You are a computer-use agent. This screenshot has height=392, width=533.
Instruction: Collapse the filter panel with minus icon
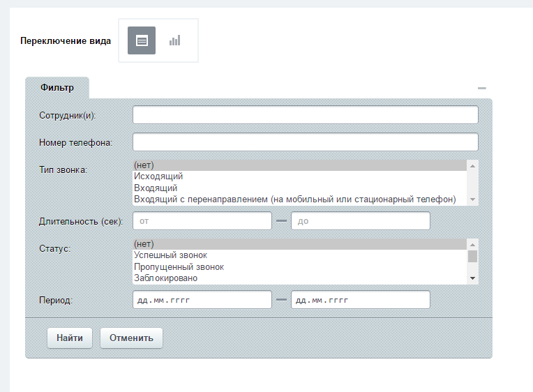[x=481, y=89]
